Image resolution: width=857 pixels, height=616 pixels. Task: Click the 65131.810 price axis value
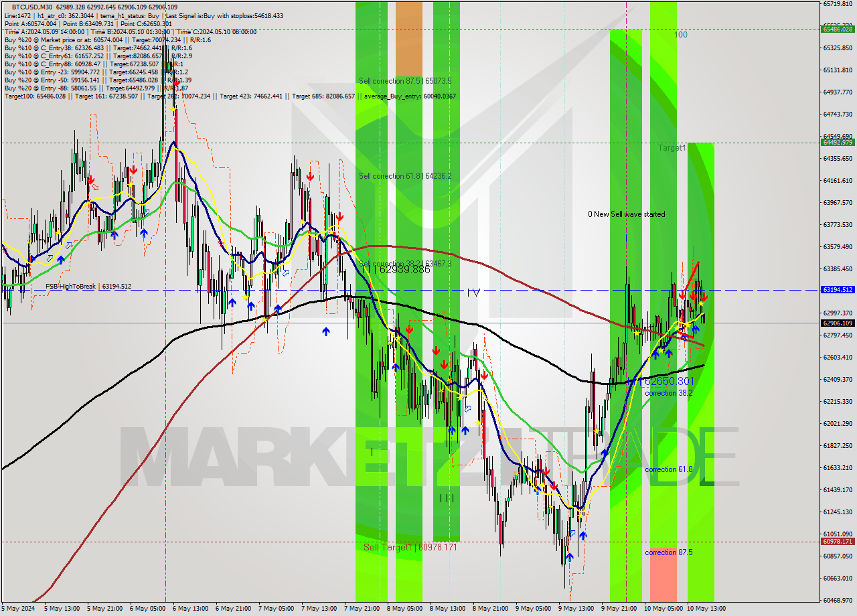point(837,70)
